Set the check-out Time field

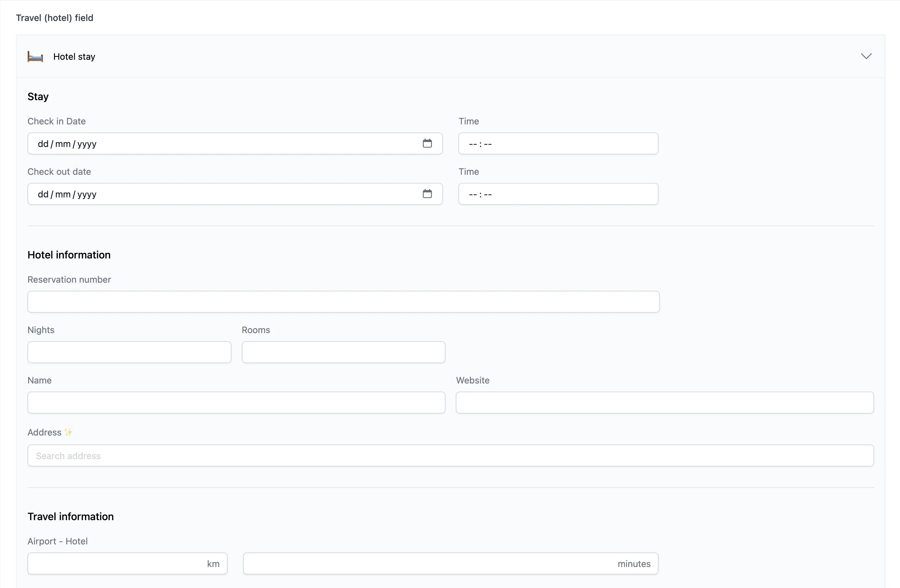[x=558, y=194]
